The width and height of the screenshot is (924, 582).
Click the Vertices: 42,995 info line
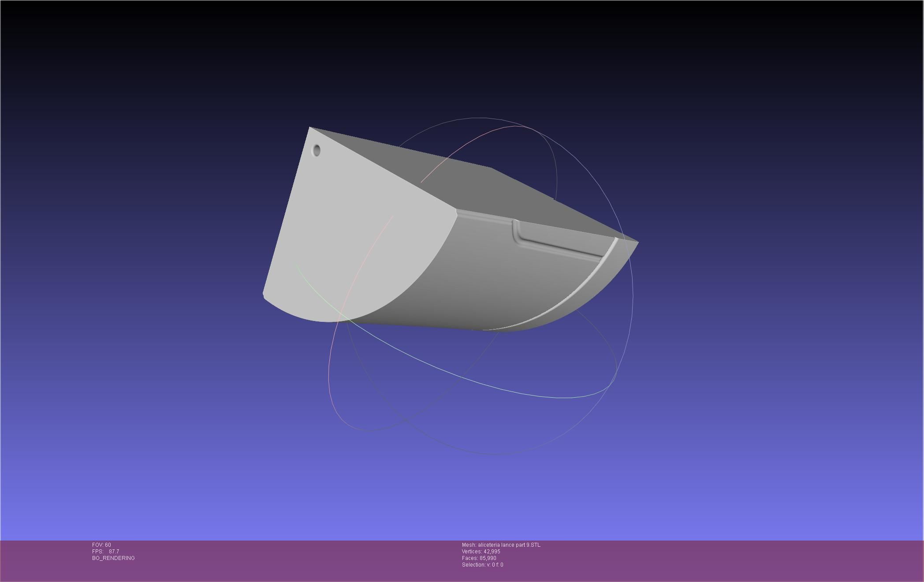tap(481, 552)
